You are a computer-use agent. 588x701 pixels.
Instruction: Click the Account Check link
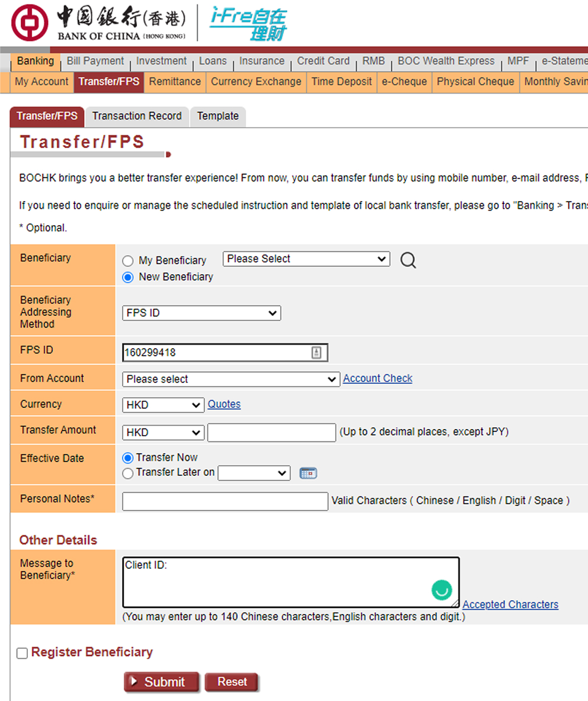coord(378,378)
